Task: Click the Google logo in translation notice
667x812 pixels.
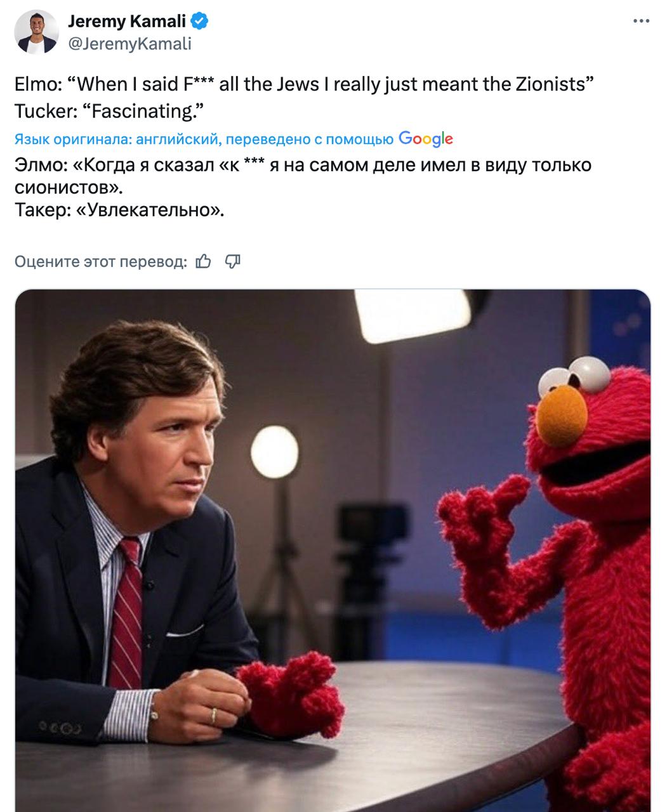Action: point(425,139)
